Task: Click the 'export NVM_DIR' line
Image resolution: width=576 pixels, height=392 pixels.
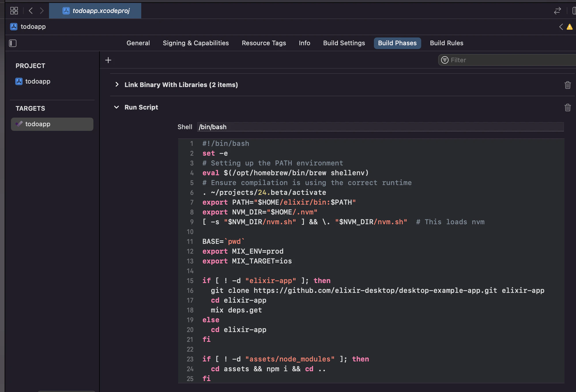Action: 260,212
